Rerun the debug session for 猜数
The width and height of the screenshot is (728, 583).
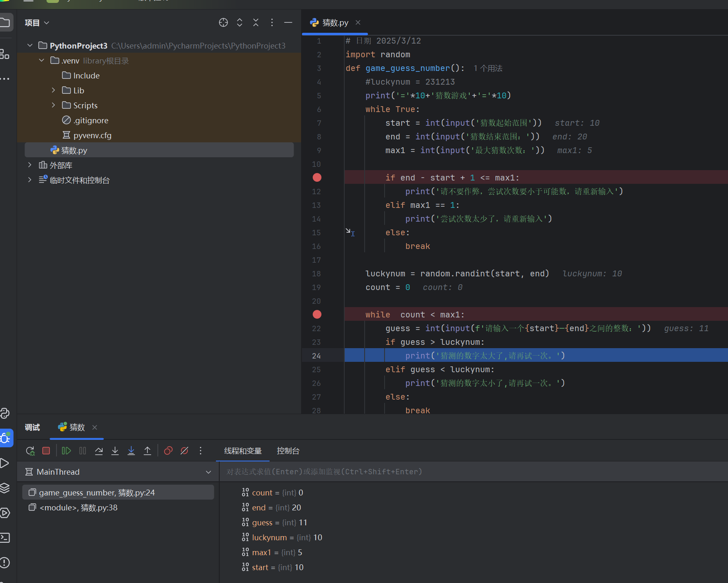[30, 451]
